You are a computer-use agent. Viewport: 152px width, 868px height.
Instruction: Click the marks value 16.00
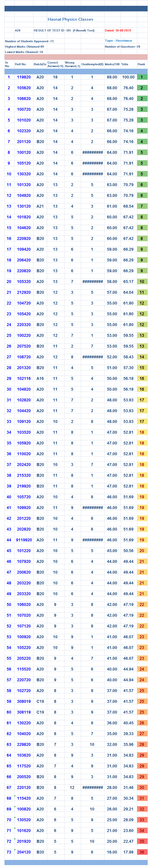click(x=112, y=852)
